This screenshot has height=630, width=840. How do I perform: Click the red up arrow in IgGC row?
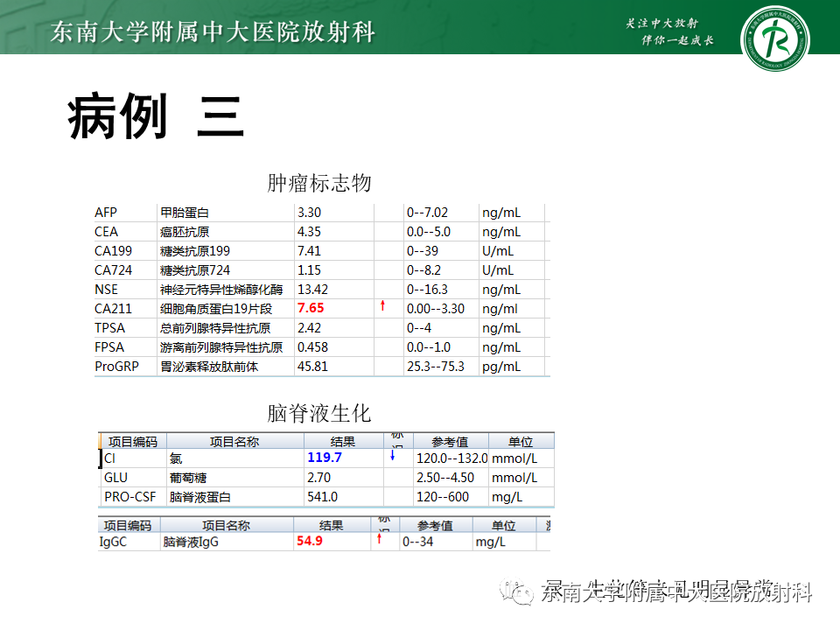[379, 538]
